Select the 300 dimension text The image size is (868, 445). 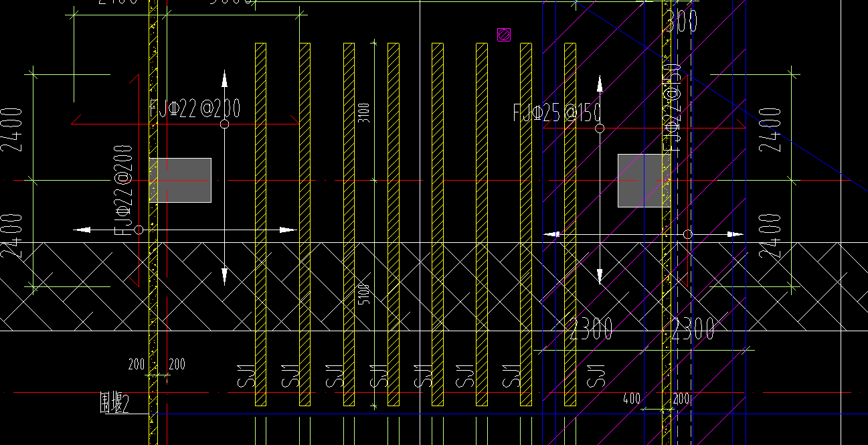click(x=683, y=21)
